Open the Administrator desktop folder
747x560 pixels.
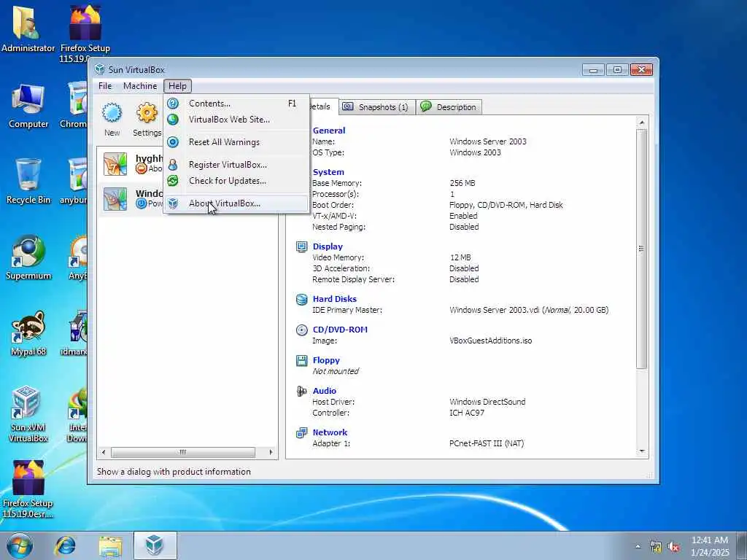coord(28,28)
